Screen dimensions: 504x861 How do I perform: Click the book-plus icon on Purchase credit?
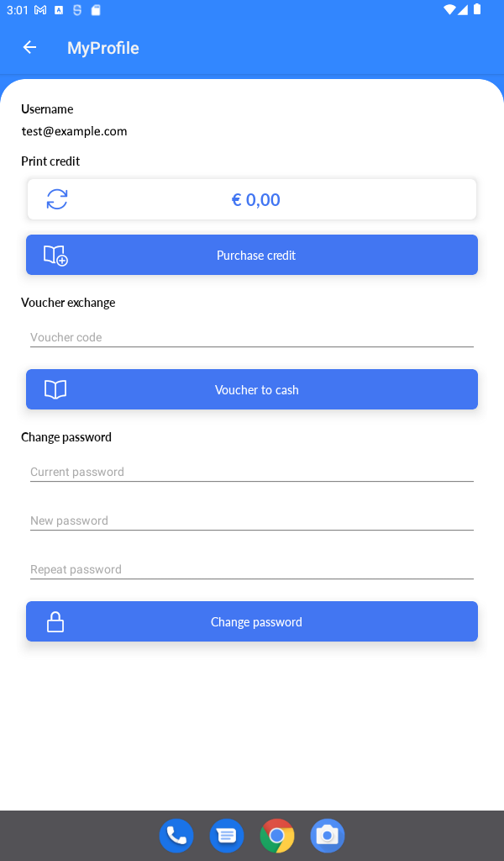(55, 256)
